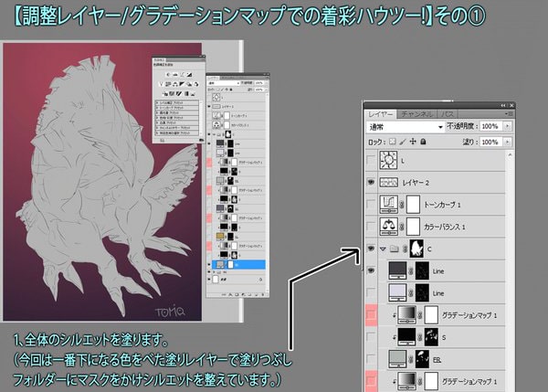Click the creature artwork canvas
The height and width of the screenshot is (392, 548).
[x=102, y=182]
